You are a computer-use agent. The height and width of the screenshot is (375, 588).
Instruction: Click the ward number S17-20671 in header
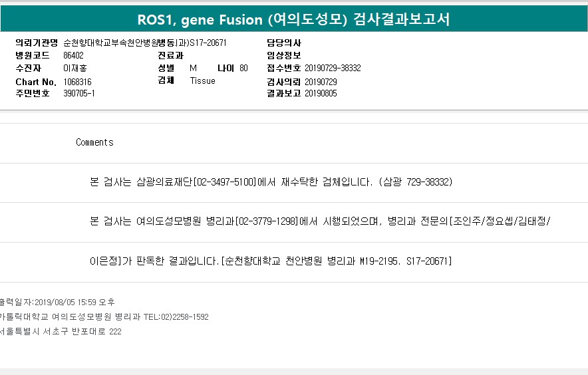(208, 43)
